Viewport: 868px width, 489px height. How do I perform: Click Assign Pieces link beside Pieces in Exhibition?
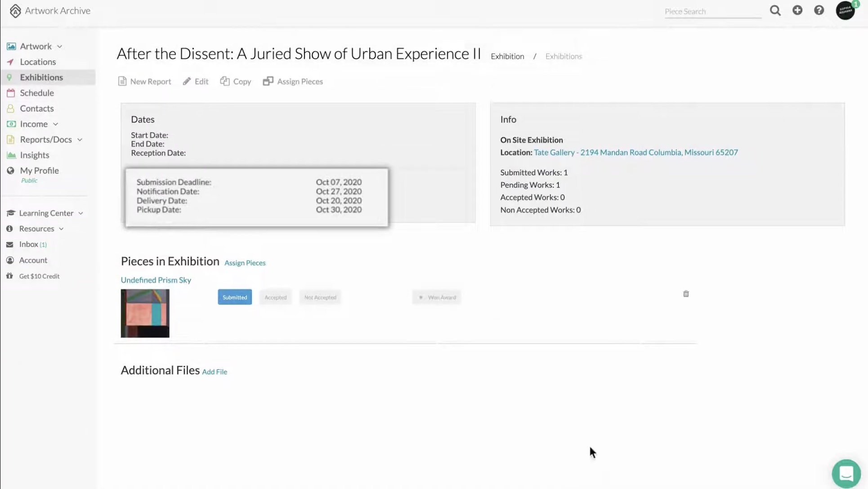point(245,263)
